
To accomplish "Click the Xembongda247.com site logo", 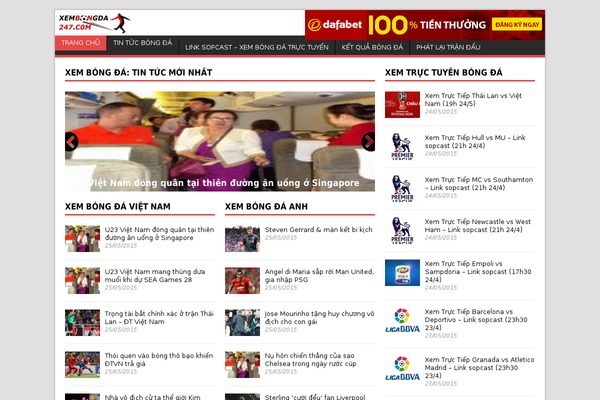I will click(94, 23).
